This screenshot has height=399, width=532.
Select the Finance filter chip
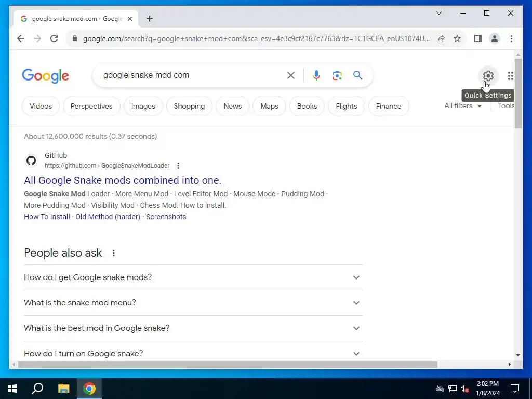[389, 106]
